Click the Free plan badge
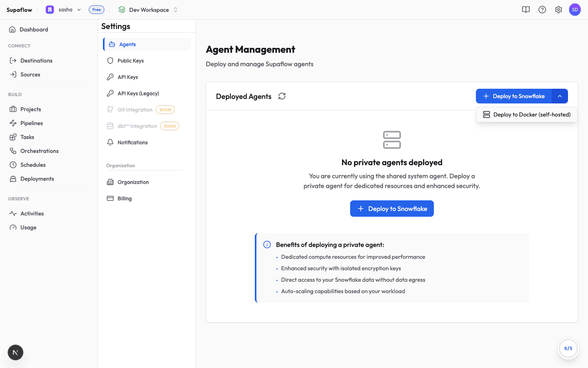Viewport: 588px width, 368px height. tap(96, 9)
